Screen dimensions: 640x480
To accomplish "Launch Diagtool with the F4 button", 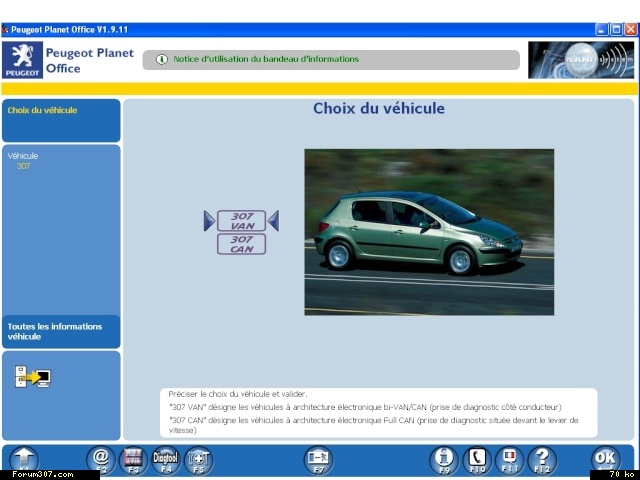I will tap(166, 460).
